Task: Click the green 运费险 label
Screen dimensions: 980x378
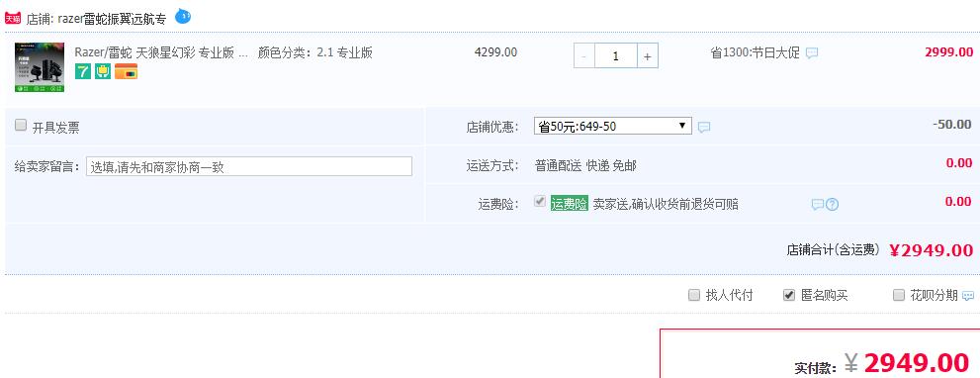Action: point(570,204)
